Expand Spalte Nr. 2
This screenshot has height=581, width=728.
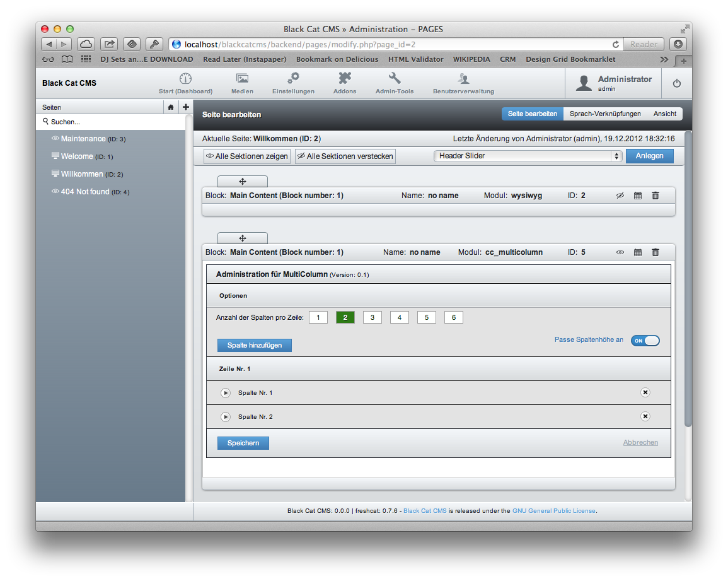225,417
